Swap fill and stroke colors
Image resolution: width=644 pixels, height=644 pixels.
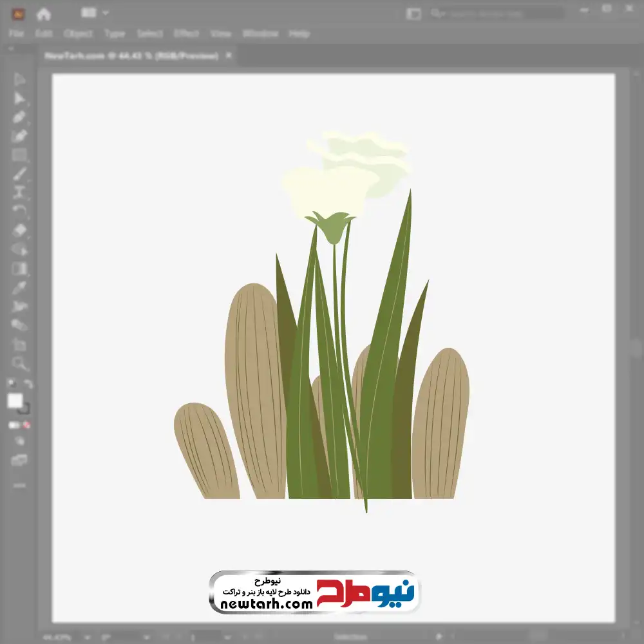click(x=28, y=384)
